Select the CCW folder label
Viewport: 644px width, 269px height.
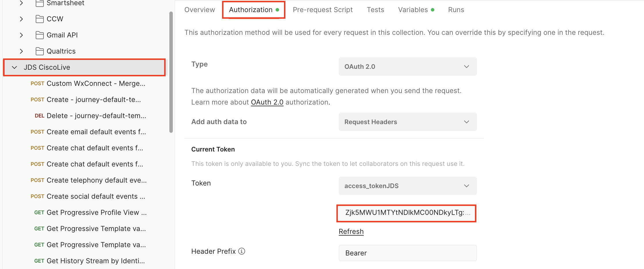[55, 19]
